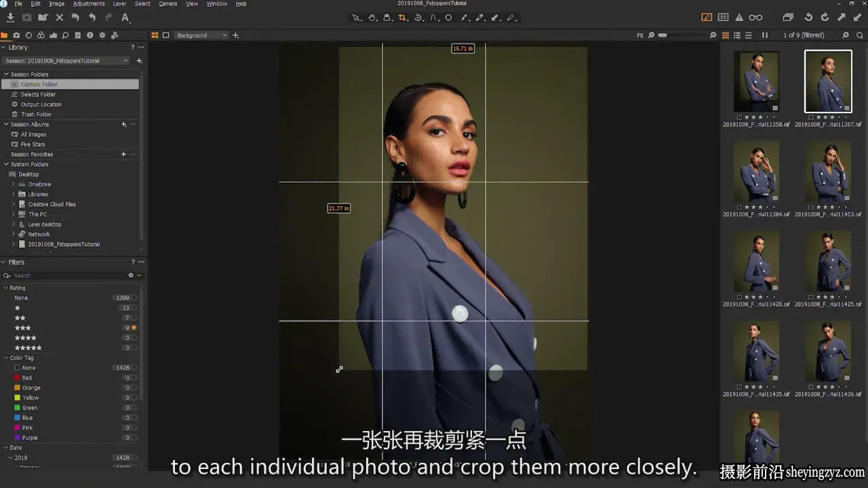Screen dimensions: 868x488
Task: Open the Camera menu
Action: tap(167, 3)
